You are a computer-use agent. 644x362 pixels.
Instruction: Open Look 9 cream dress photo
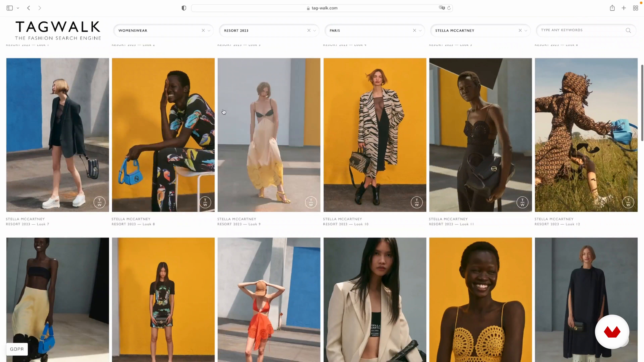pyautogui.click(x=269, y=135)
